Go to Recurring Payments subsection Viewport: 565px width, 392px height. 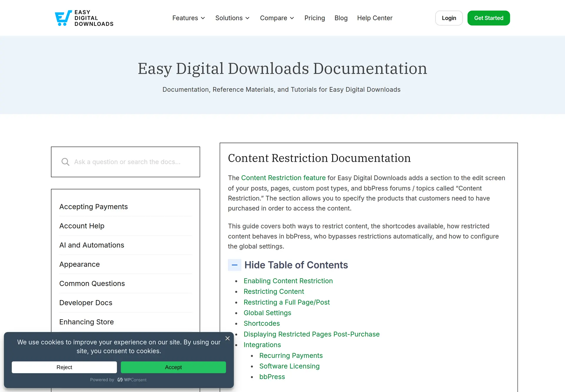(x=291, y=356)
